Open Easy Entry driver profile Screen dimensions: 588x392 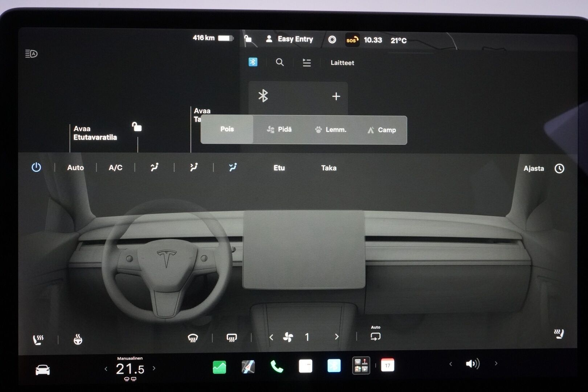(289, 39)
